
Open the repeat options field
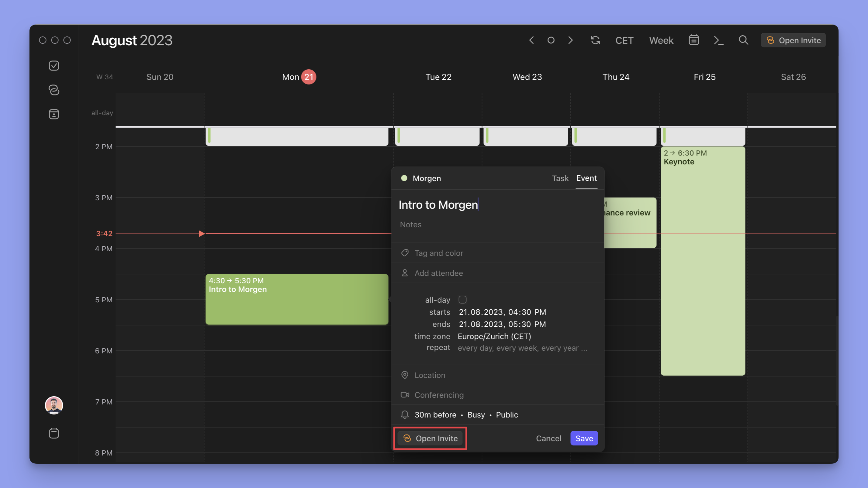[x=522, y=348]
